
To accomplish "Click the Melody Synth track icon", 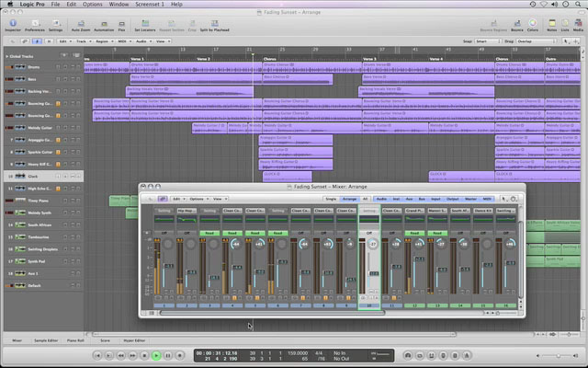I will pyautogui.click(x=20, y=213).
